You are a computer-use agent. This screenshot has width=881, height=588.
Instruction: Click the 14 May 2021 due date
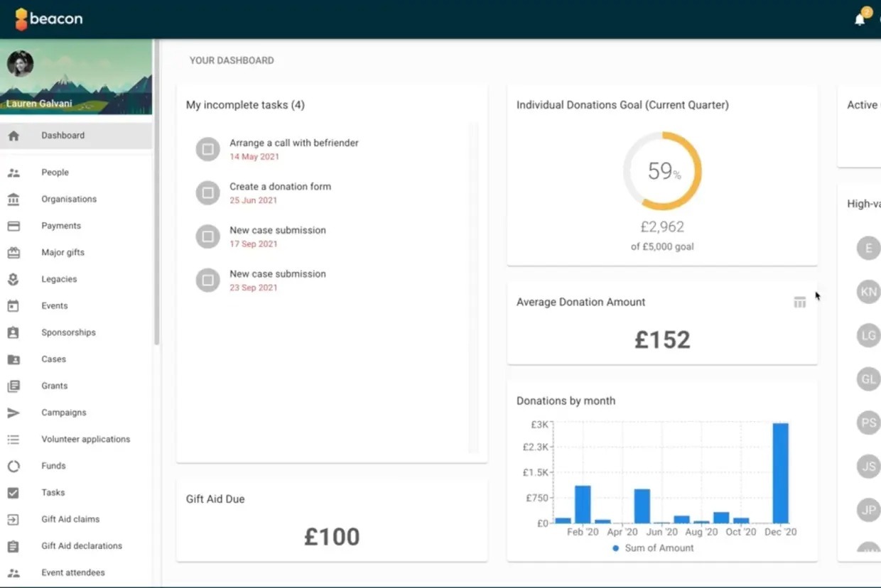(x=254, y=157)
